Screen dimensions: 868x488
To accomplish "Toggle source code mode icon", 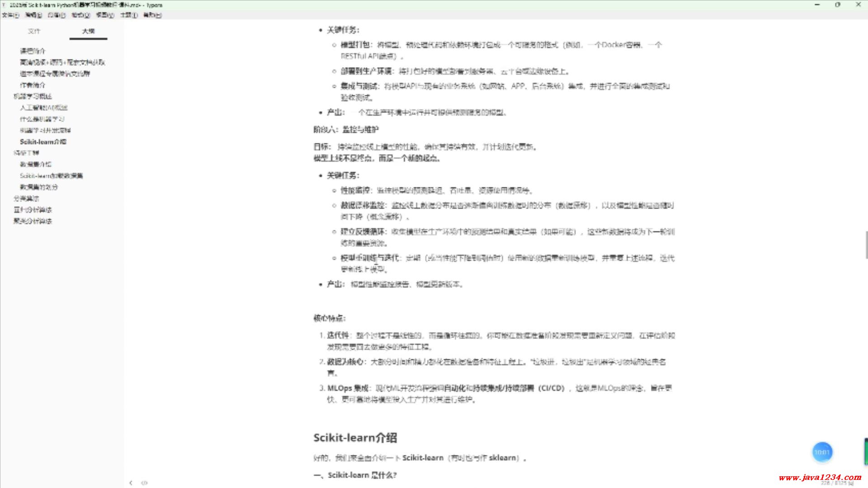I will [x=144, y=483].
